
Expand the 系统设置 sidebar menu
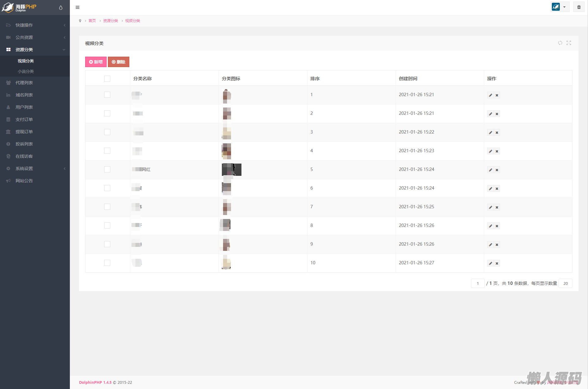[35, 168]
